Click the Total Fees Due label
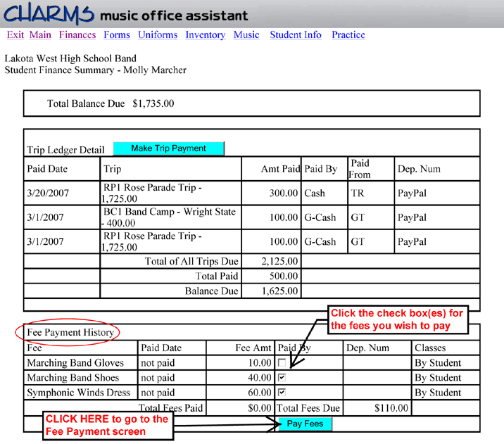The width and height of the screenshot is (504, 444). point(308,408)
